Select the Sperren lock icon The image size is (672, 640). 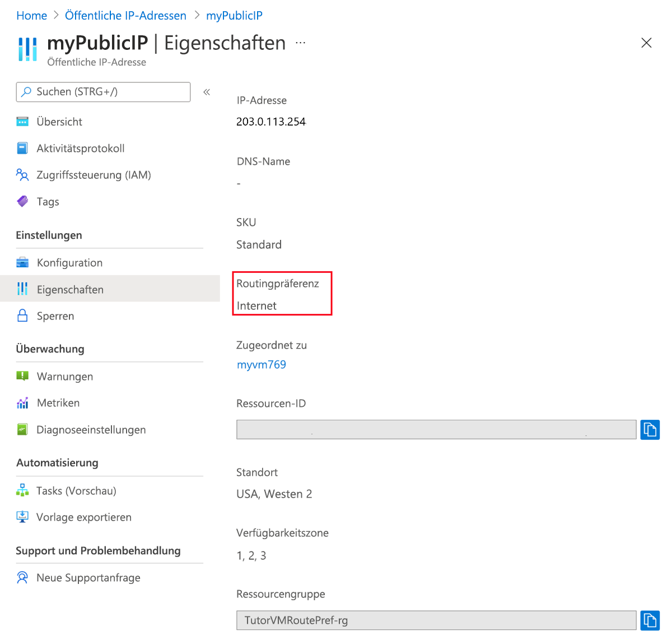coord(22,316)
